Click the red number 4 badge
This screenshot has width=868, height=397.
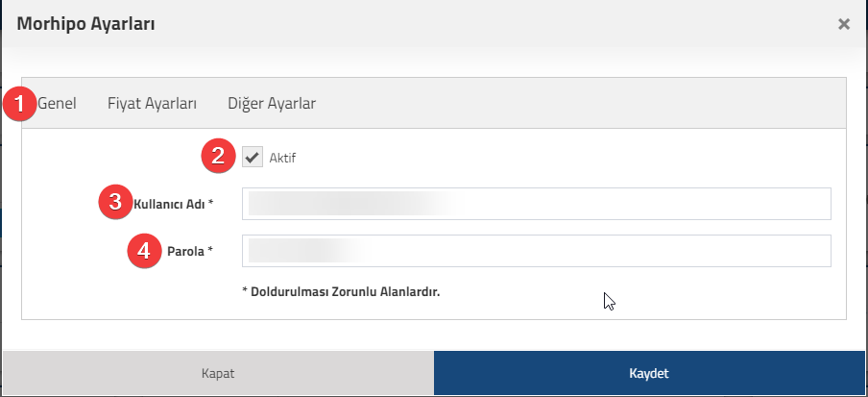click(144, 251)
